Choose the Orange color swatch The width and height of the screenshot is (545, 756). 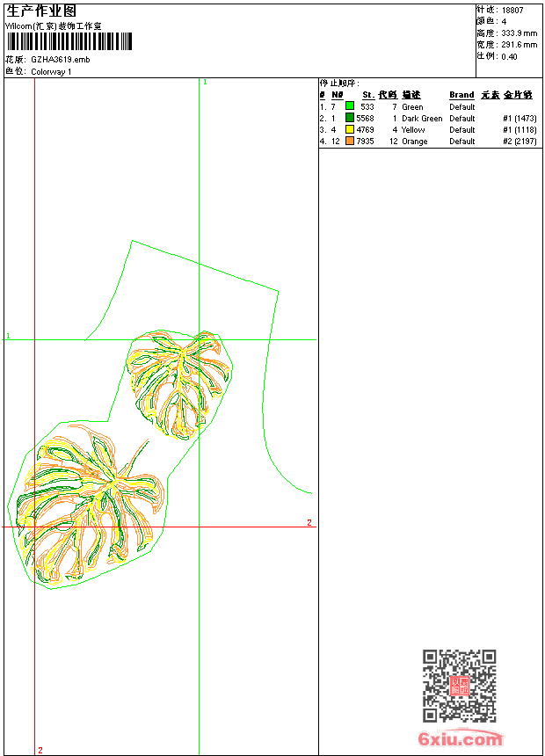click(x=350, y=141)
